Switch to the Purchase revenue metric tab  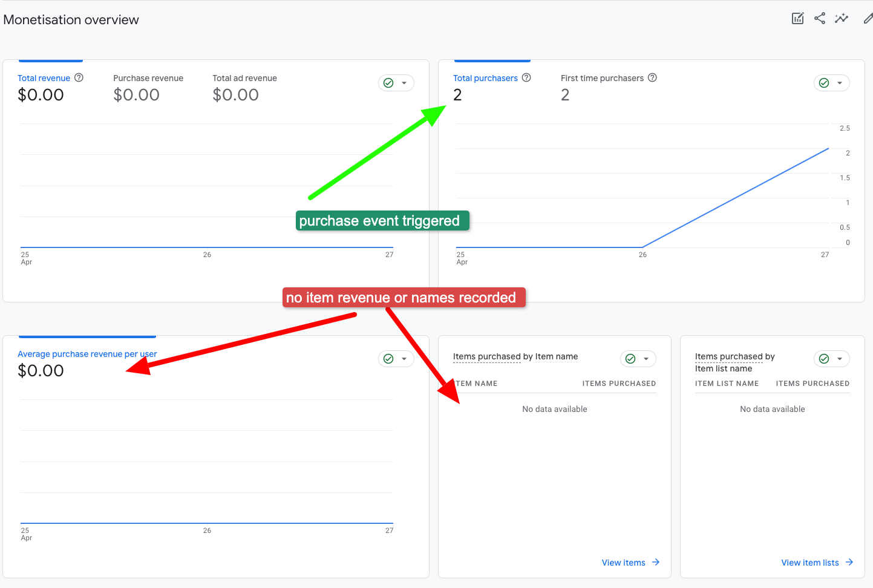point(148,77)
